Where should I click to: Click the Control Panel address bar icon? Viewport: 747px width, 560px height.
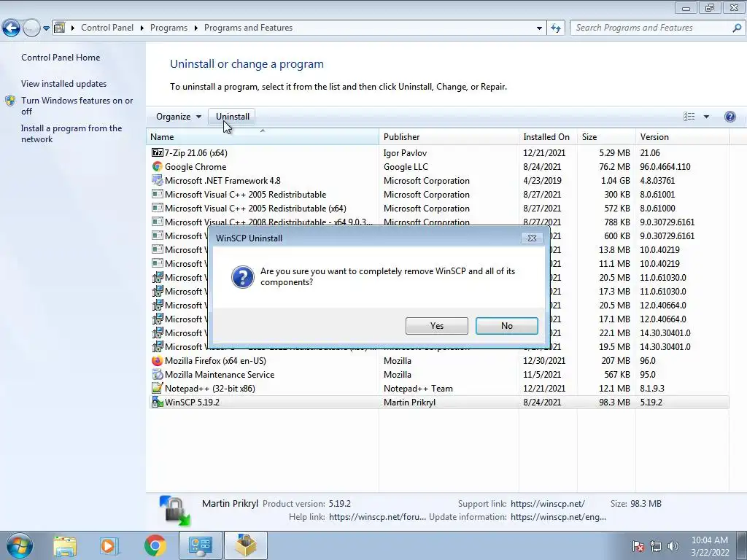point(60,28)
